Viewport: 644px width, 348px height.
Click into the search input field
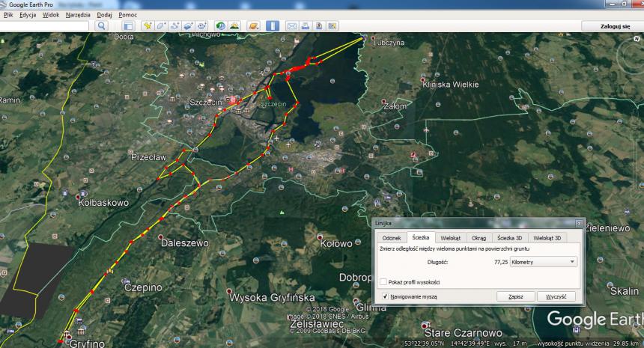pyautogui.click(x=44, y=26)
